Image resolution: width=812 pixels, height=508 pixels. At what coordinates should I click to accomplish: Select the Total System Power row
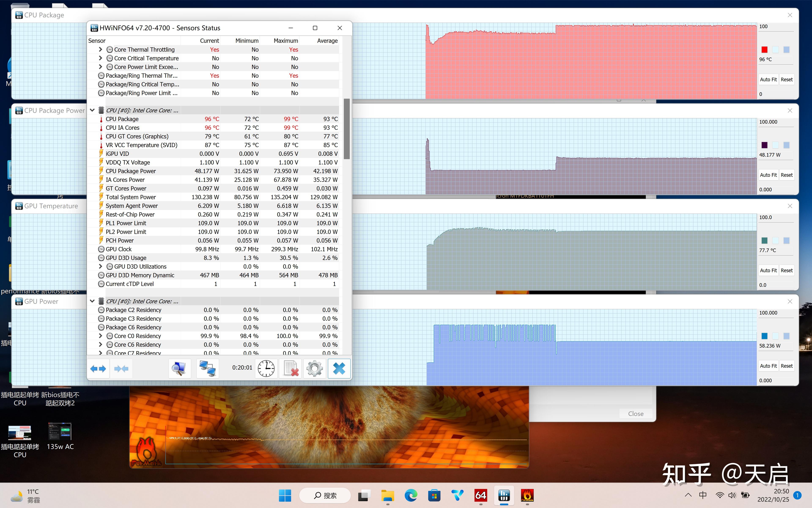[x=213, y=197]
